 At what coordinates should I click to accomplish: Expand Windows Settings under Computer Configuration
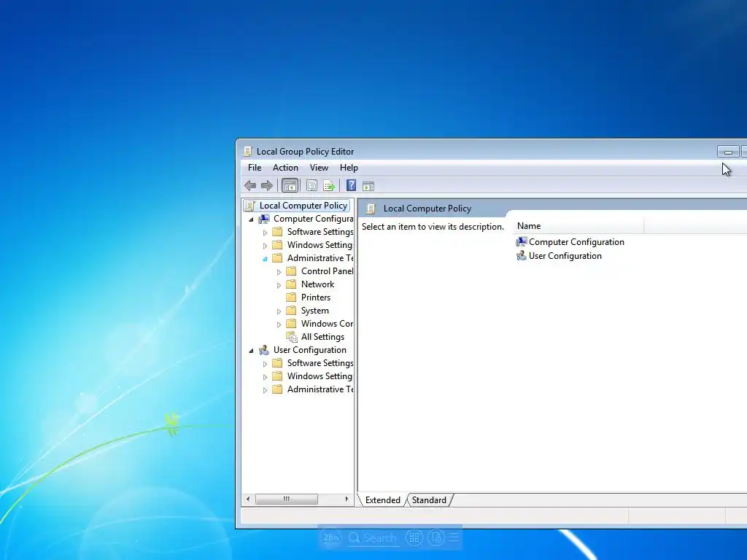tap(266, 246)
